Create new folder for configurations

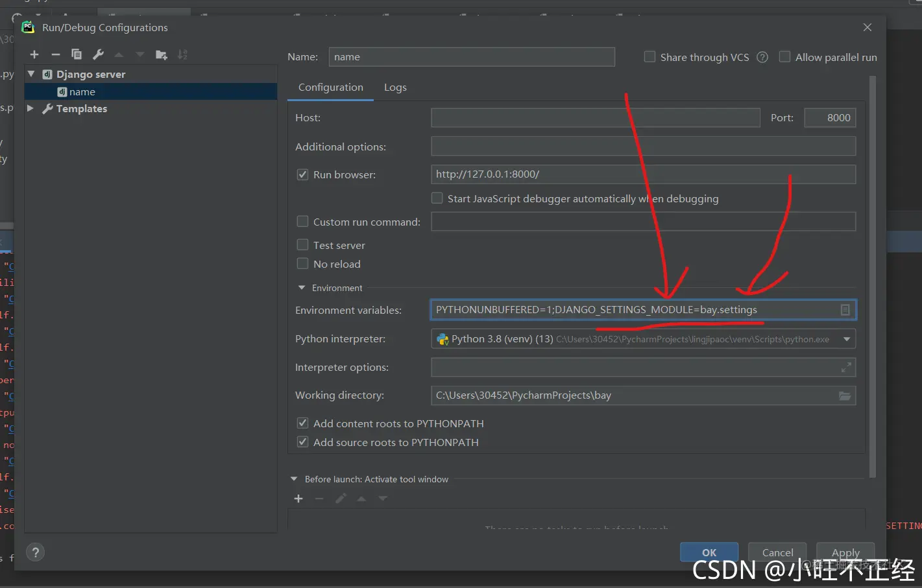[x=162, y=54]
